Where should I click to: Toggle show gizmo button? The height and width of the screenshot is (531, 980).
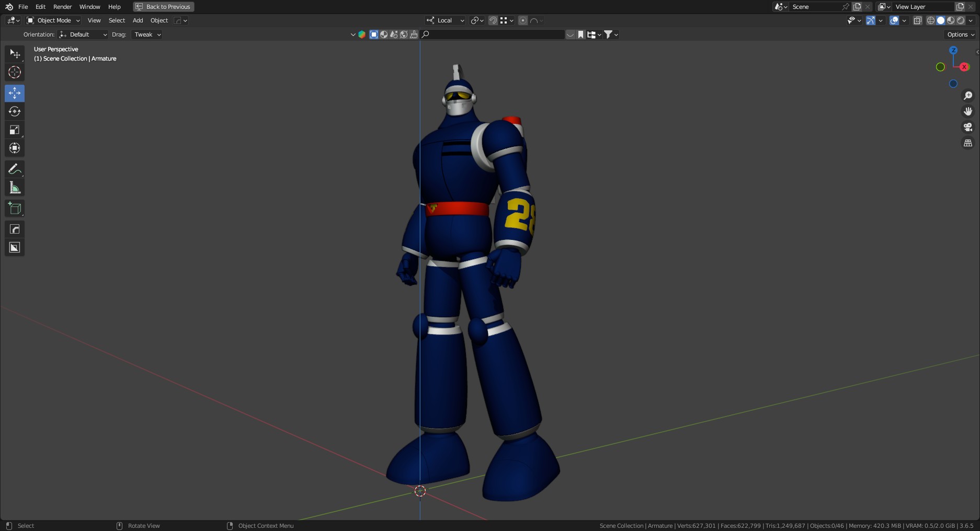pyautogui.click(x=870, y=20)
